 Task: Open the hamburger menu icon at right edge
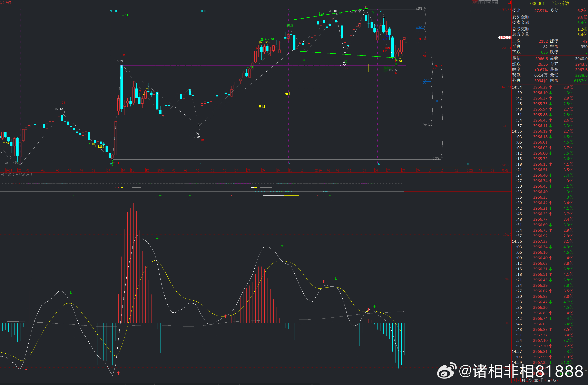[586, 370]
